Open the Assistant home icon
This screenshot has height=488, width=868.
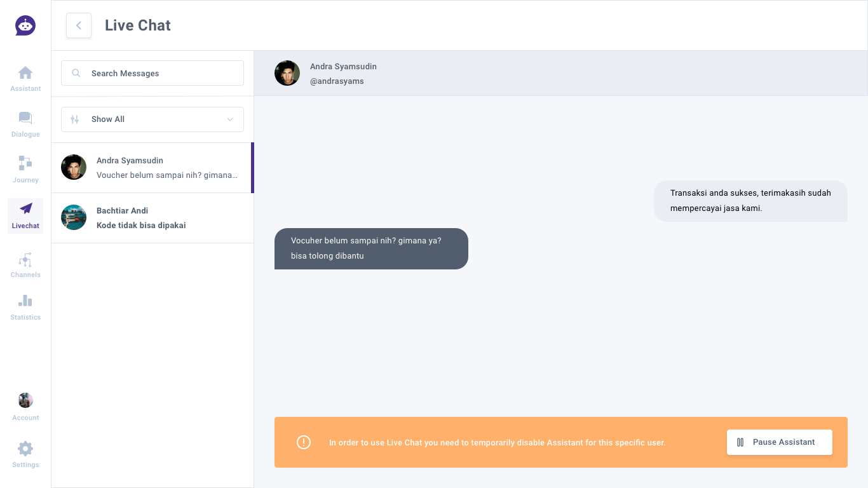[25, 72]
